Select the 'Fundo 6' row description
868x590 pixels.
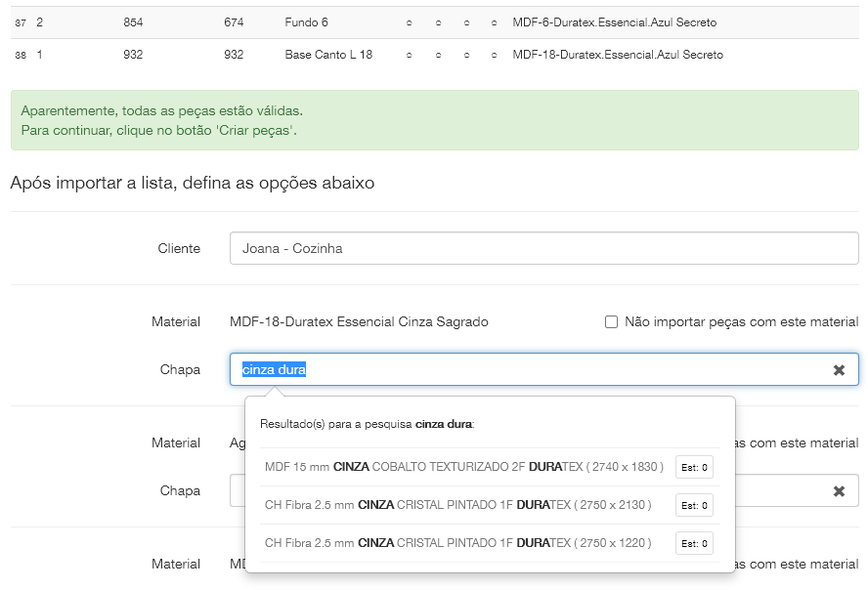308,22
